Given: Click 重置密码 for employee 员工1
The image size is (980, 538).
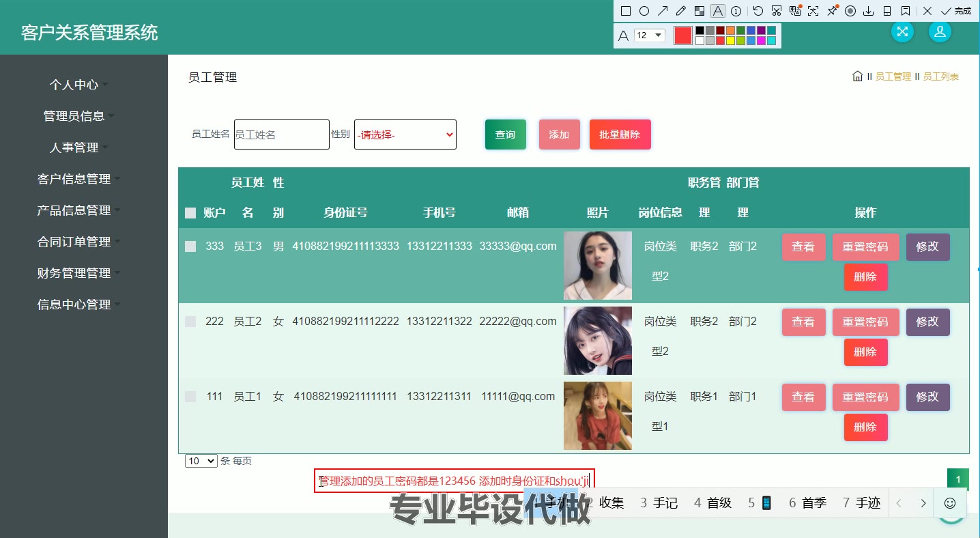Looking at the screenshot, I should click(865, 397).
